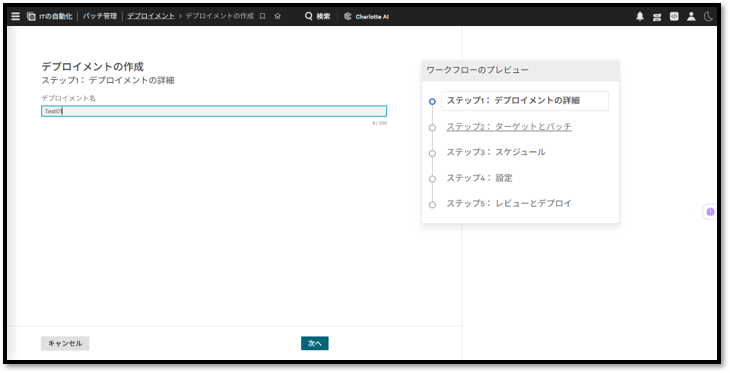The image size is (730, 373).
Task: Click the step 2 circle marker
Action: [432, 128]
